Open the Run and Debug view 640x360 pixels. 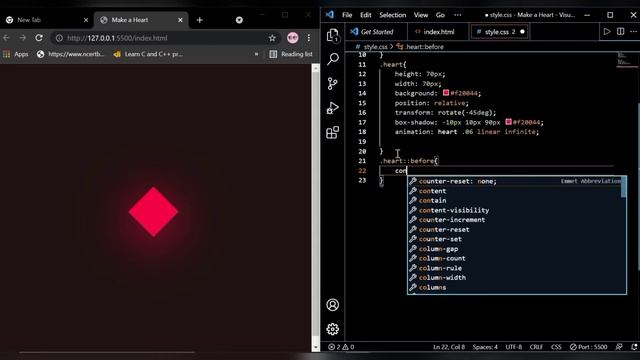point(333,108)
